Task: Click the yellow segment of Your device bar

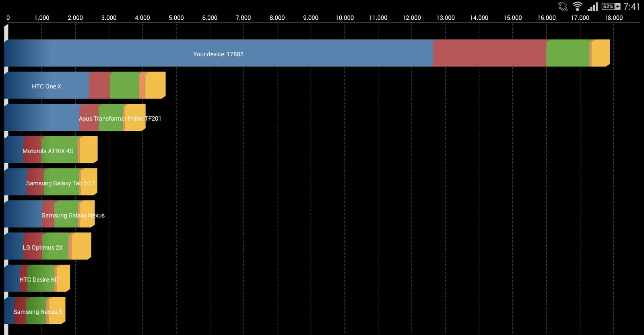Action: 601,53
